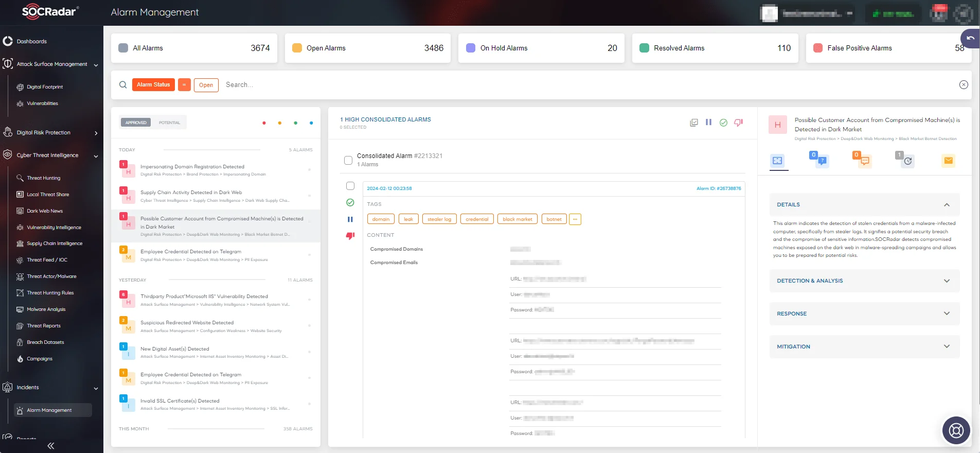
Task: Filter by False Positive Alarms card
Action: click(888, 48)
